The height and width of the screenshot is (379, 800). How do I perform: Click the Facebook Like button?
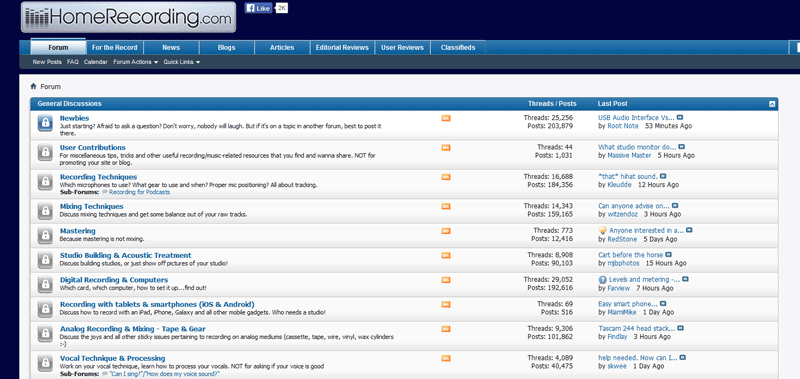click(x=258, y=8)
